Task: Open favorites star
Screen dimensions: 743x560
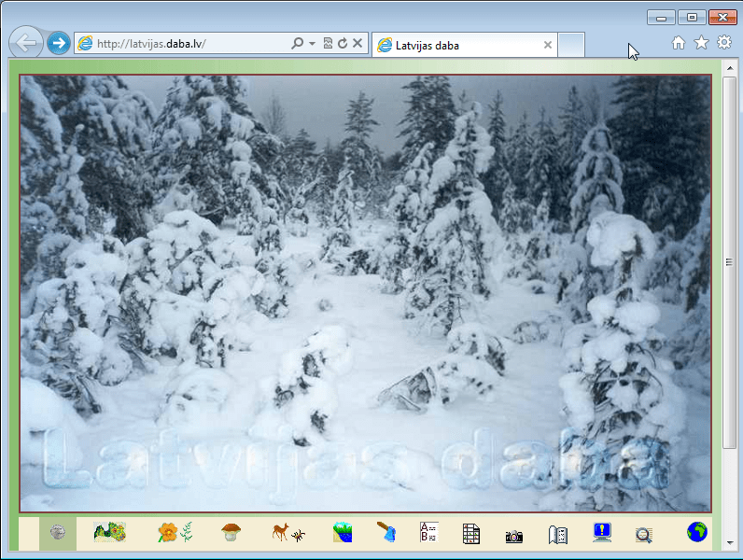Action: [701, 43]
